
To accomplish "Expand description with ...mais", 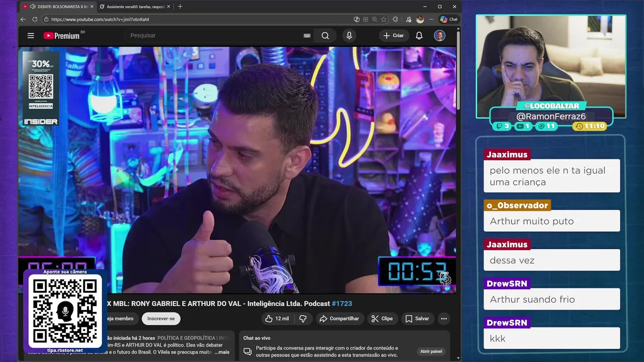I will 222,352.
